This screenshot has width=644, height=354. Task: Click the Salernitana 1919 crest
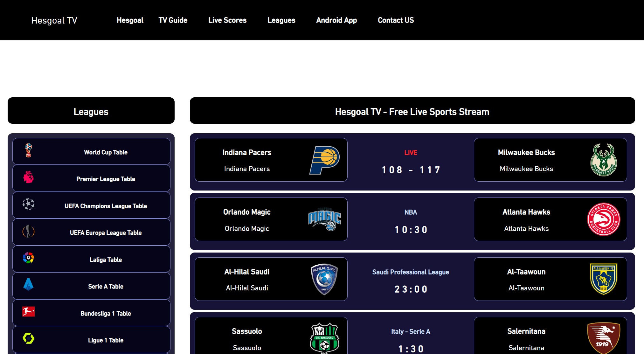[x=604, y=338]
